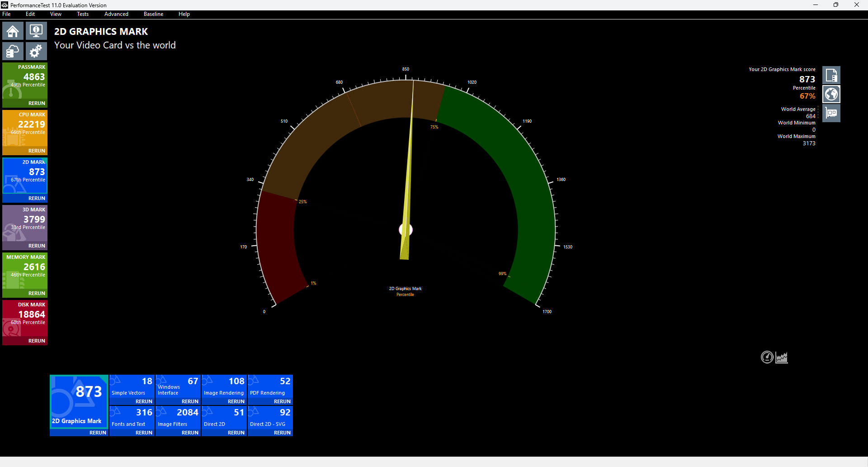868x467 pixels.
Task: Click the gauge's 75% percentile marker
Action: [x=434, y=127]
